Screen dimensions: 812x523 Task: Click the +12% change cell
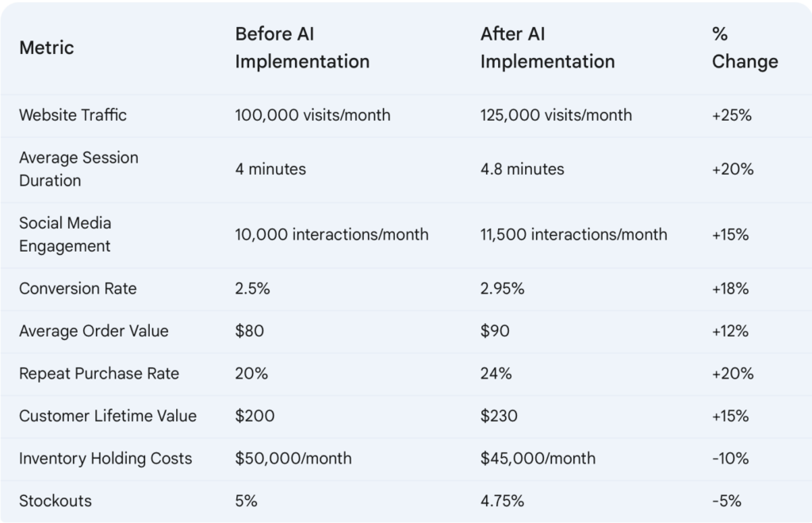(x=730, y=331)
